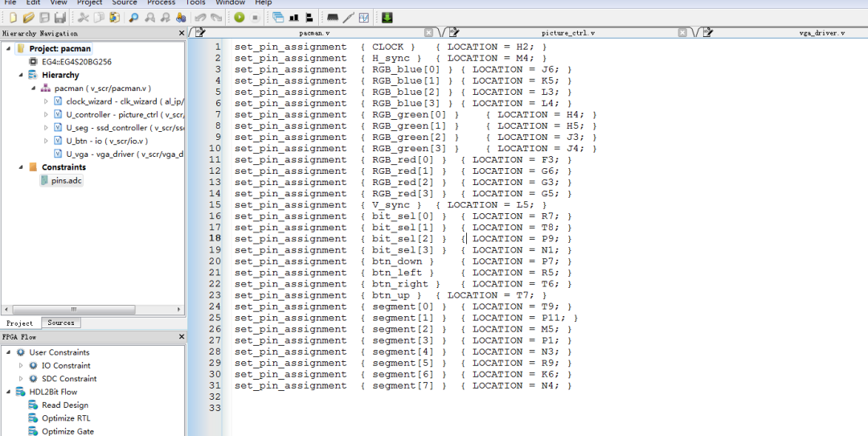Click the probe tool toolbar icon
This screenshot has width=868, height=436.
pyautogui.click(x=348, y=18)
